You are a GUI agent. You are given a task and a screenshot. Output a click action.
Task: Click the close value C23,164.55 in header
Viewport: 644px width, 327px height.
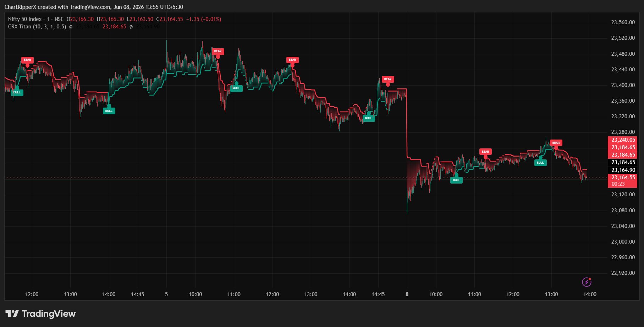click(x=170, y=19)
